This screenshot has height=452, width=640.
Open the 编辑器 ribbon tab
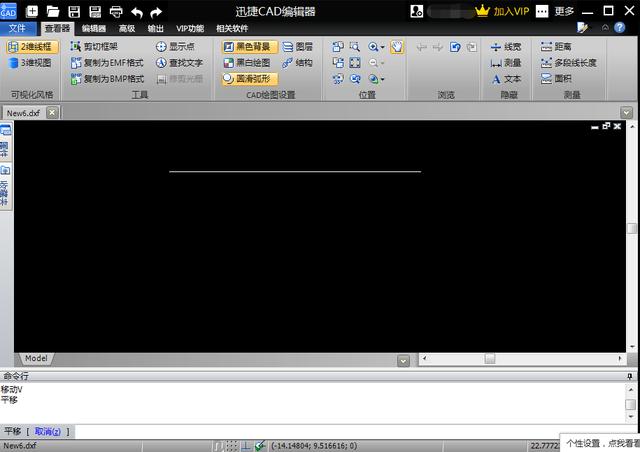(94, 29)
